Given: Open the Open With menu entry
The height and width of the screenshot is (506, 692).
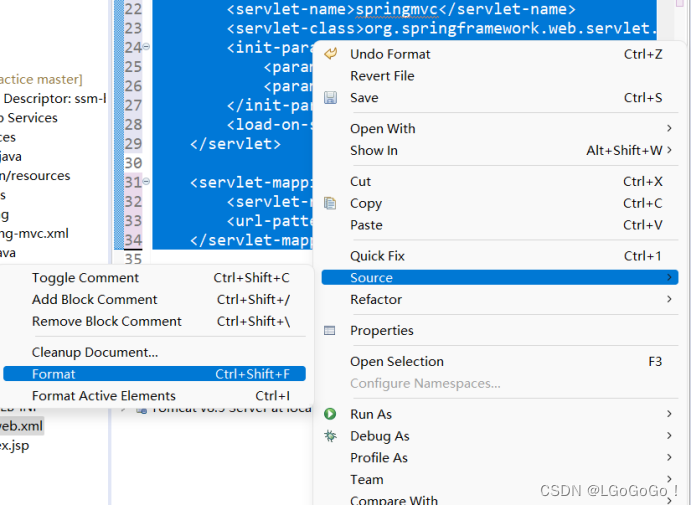Looking at the screenshot, I should pyautogui.click(x=500, y=128).
